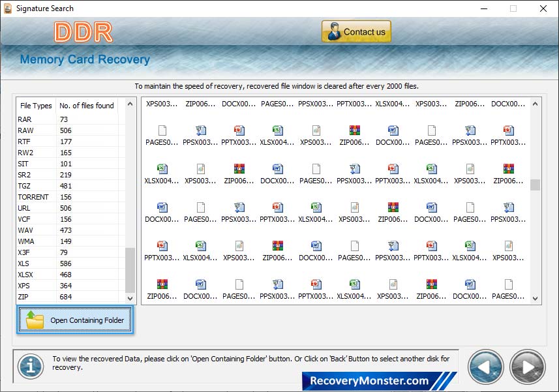Select ZIP006 file in row starting with DOCX00
This screenshot has width=559, height=392.
[393, 213]
